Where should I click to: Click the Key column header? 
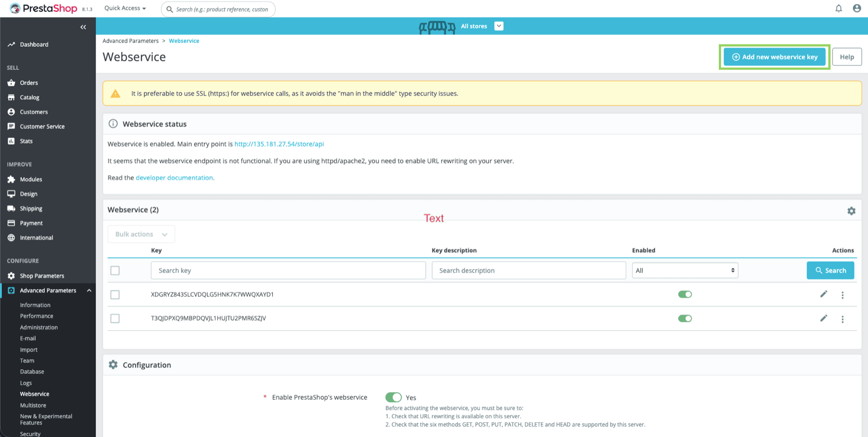click(156, 250)
